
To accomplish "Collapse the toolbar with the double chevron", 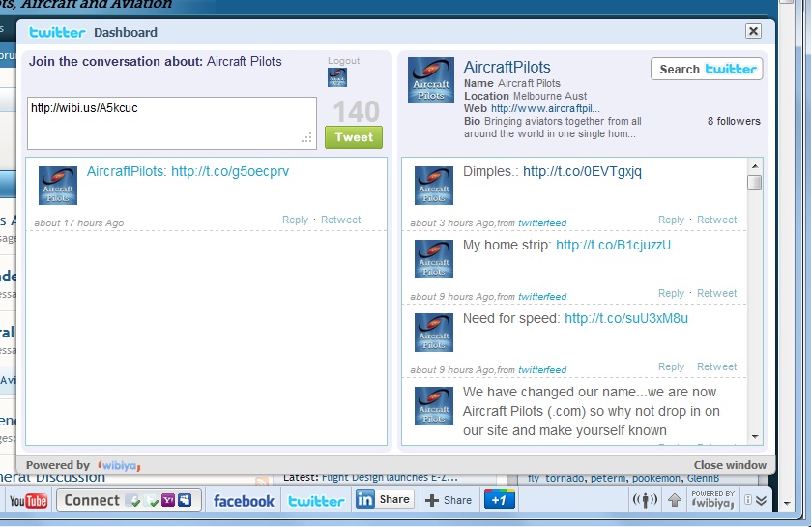I will [x=761, y=500].
